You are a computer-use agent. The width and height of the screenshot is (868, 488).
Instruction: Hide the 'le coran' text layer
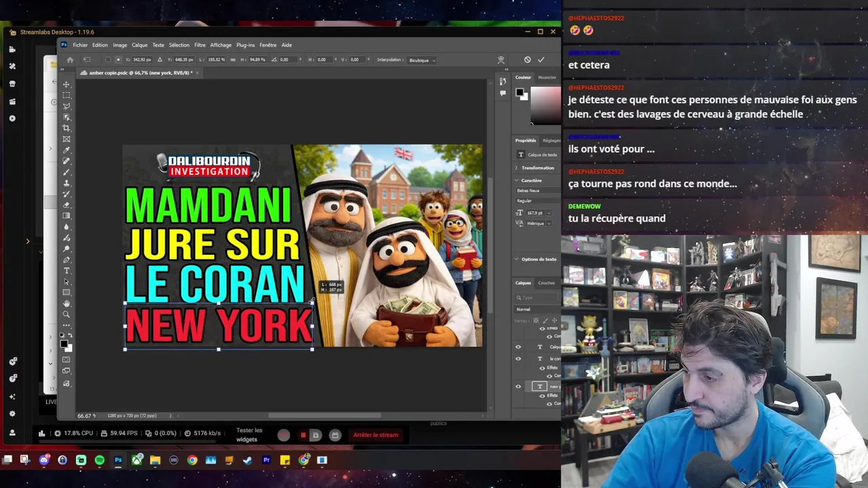(x=519, y=359)
